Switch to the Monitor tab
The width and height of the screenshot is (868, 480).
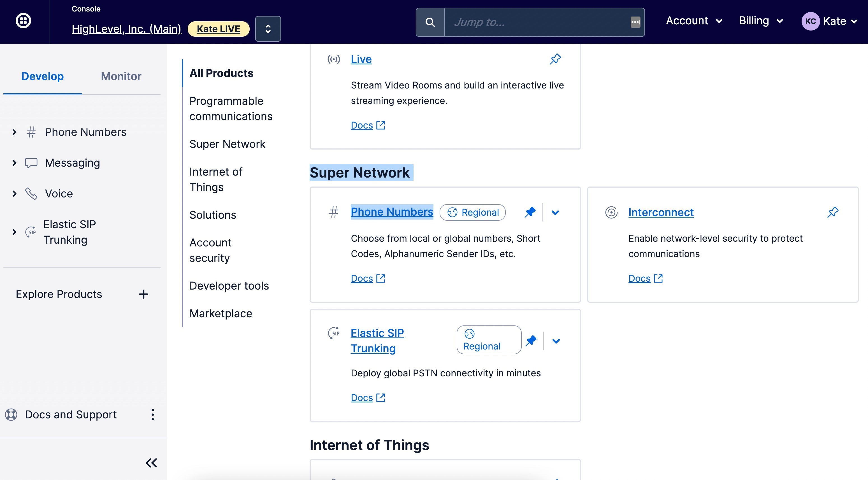point(121,76)
